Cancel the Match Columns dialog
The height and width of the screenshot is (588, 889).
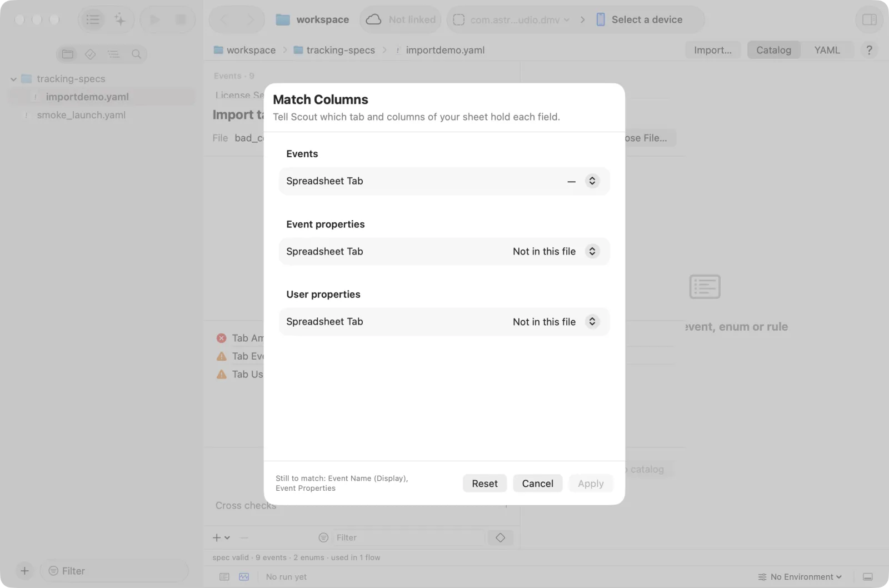point(537,484)
